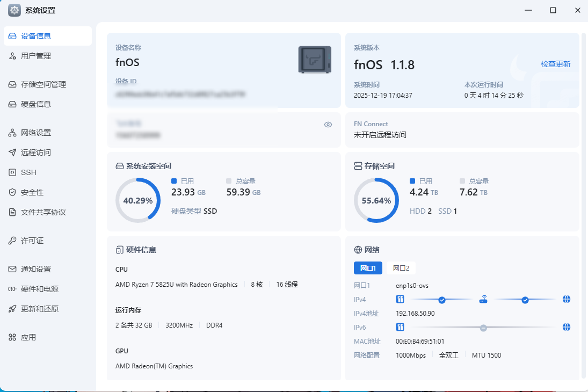Open 用户管理 in the sidebar
This screenshot has height=392, width=588.
click(36, 56)
